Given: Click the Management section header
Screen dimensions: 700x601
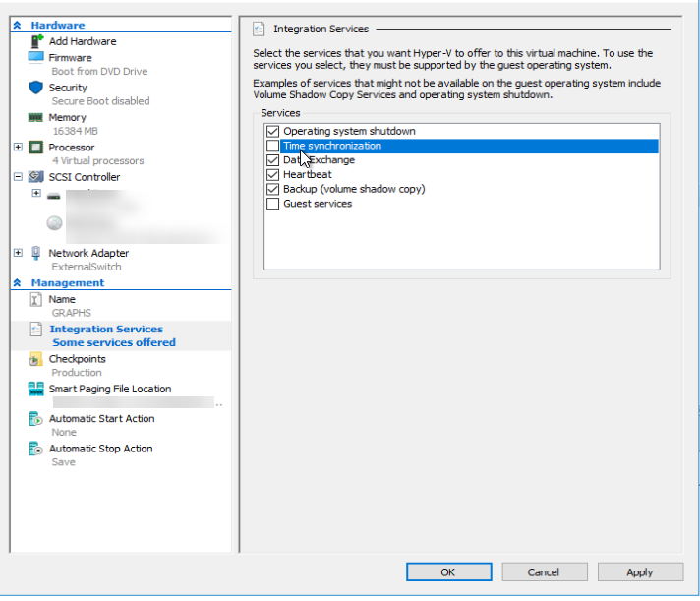Looking at the screenshot, I should [x=68, y=282].
